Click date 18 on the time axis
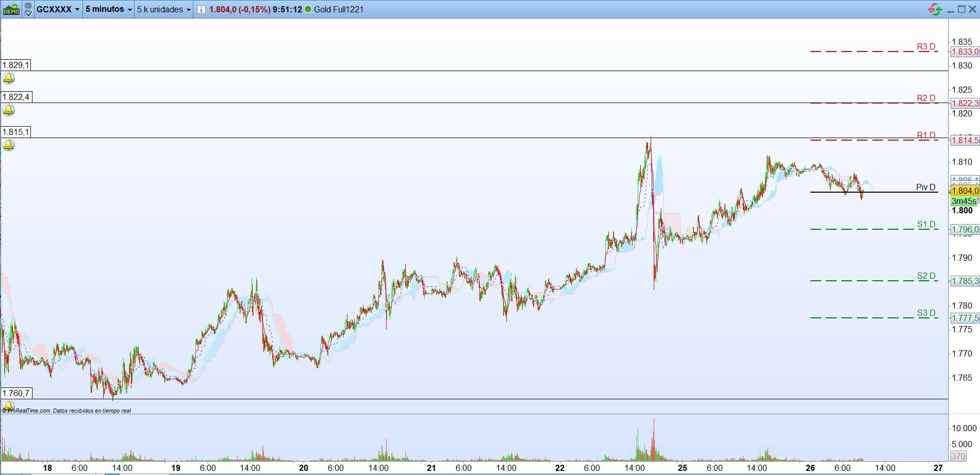 [47, 468]
